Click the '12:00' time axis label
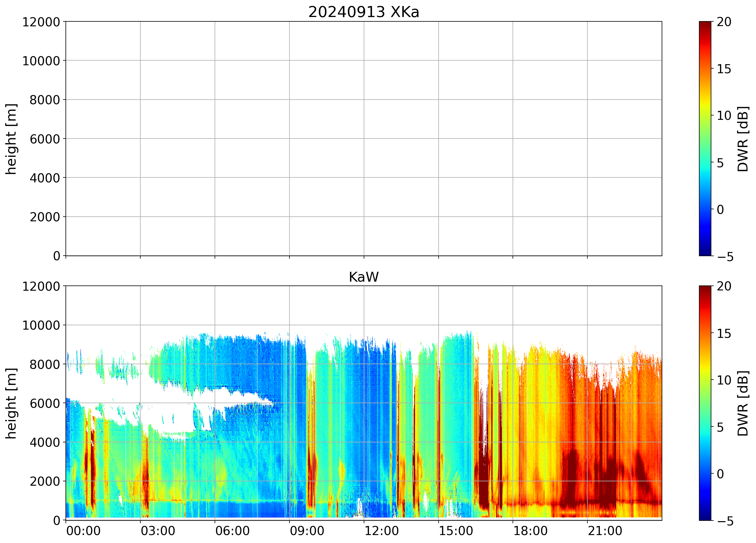Screen dimensions: 756x543 click(x=381, y=531)
